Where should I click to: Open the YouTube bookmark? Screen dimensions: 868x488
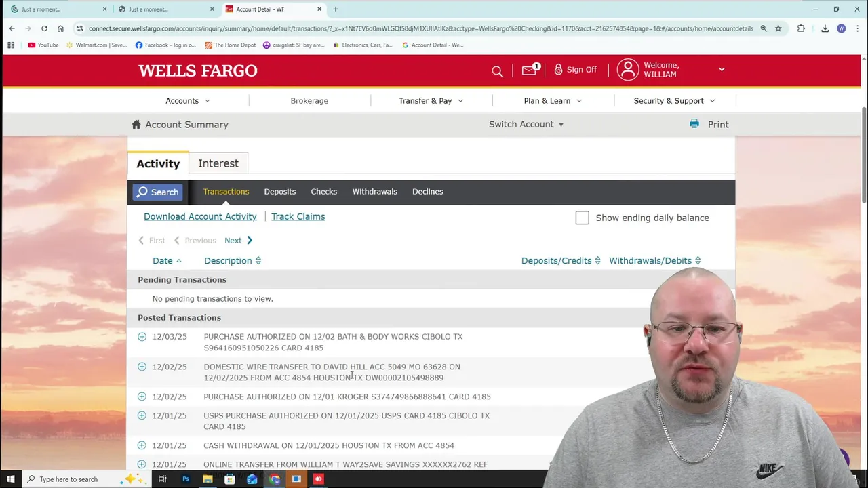43,45
